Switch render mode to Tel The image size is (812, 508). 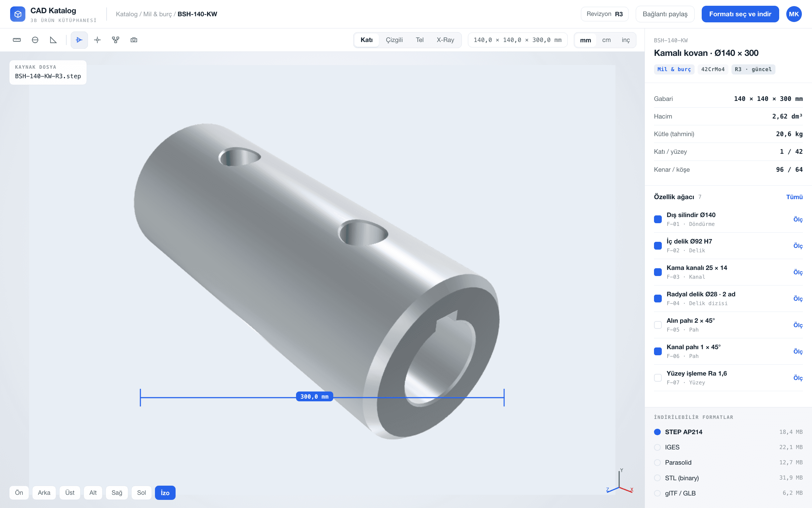[x=420, y=40]
